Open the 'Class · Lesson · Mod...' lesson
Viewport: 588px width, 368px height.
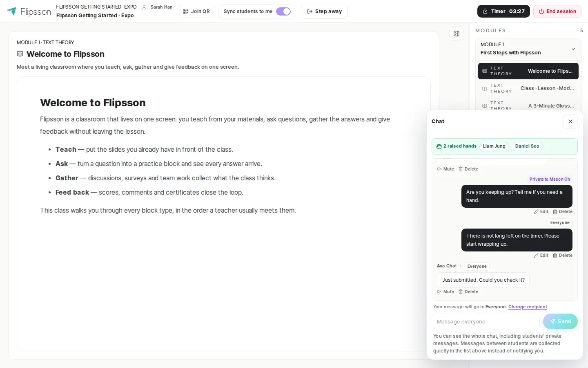(528, 88)
